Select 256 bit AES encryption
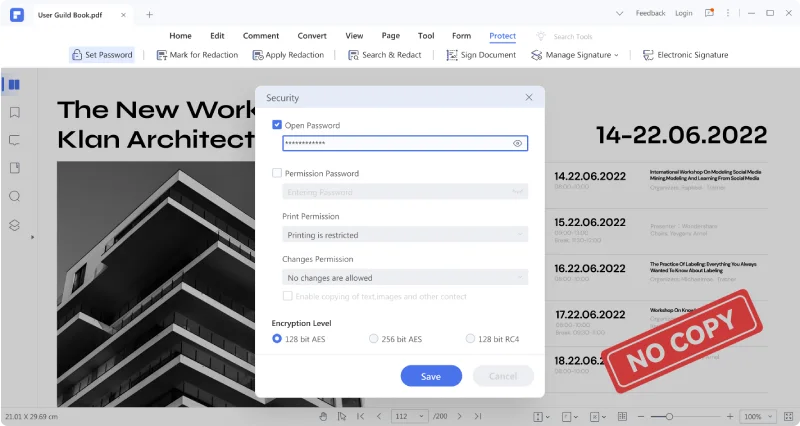 pos(373,338)
